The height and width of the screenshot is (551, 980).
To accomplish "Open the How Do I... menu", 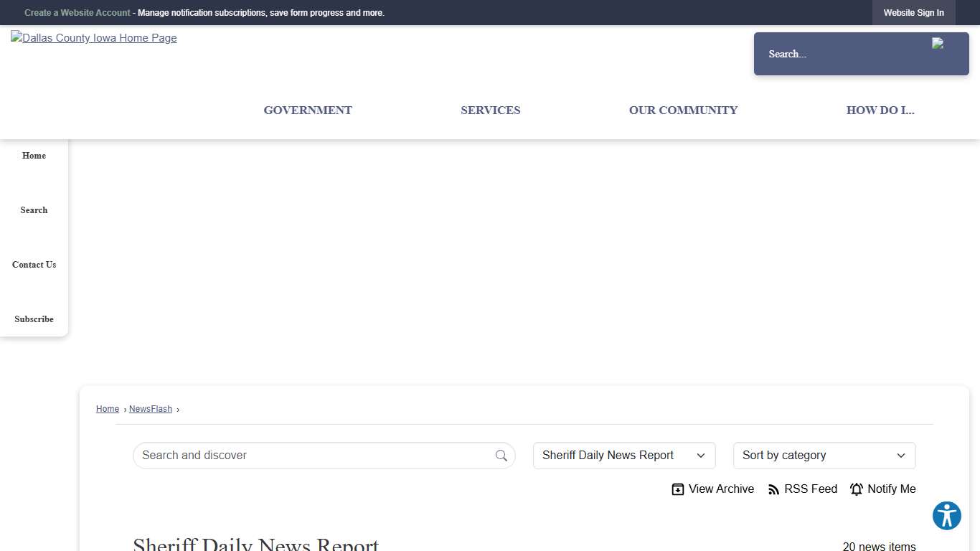I will tap(880, 110).
